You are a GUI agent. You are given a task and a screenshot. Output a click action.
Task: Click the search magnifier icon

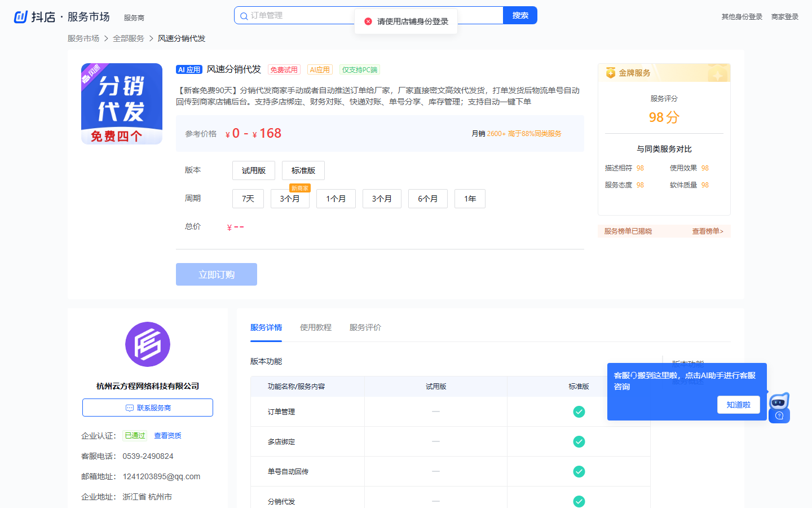tap(244, 16)
